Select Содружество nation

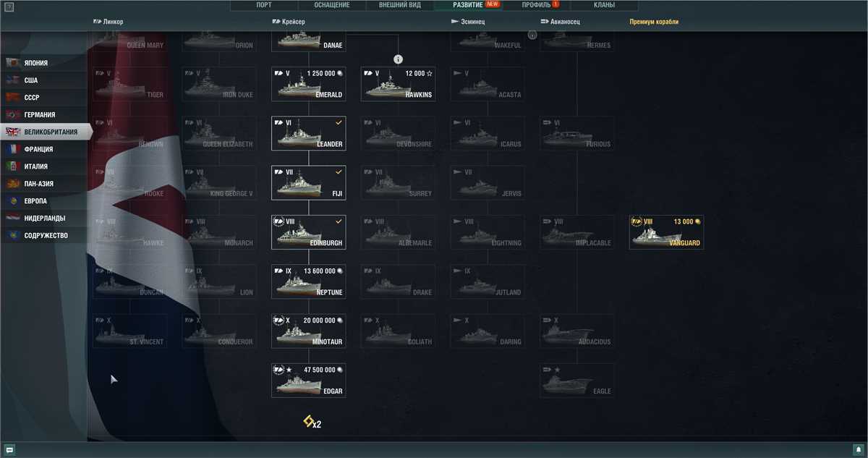pyautogui.click(x=45, y=235)
